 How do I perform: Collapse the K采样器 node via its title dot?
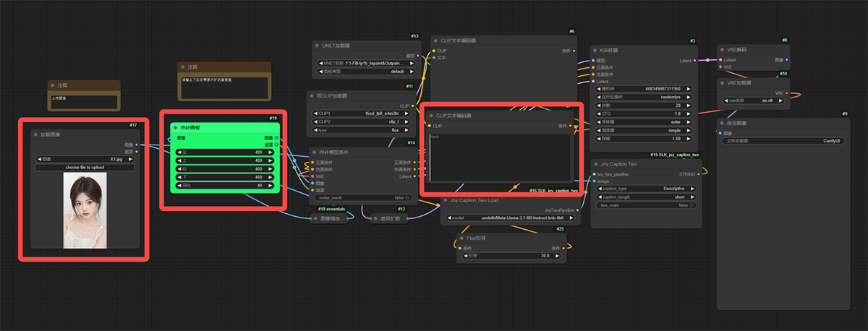[x=595, y=51]
